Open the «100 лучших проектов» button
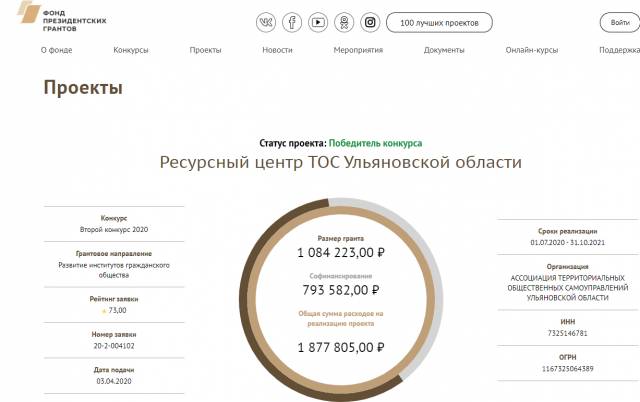The image size is (640, 402). tap(439, 22)
